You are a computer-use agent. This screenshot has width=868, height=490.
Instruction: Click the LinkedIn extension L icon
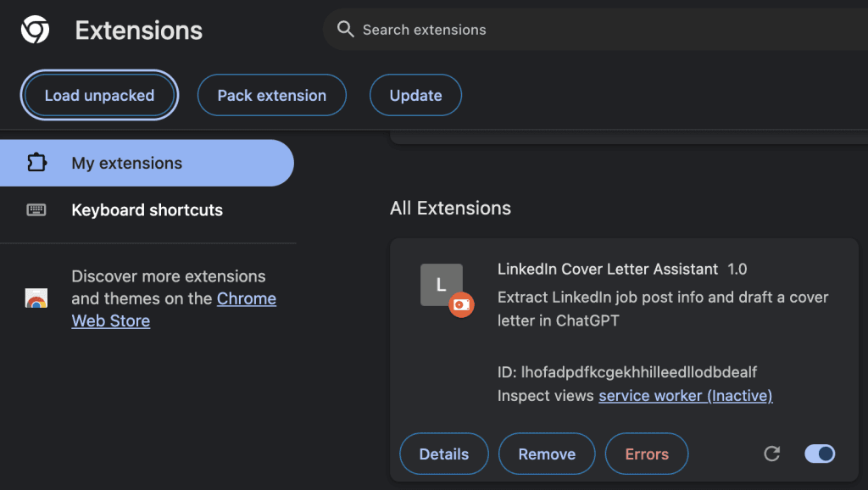tap(441, 285)
